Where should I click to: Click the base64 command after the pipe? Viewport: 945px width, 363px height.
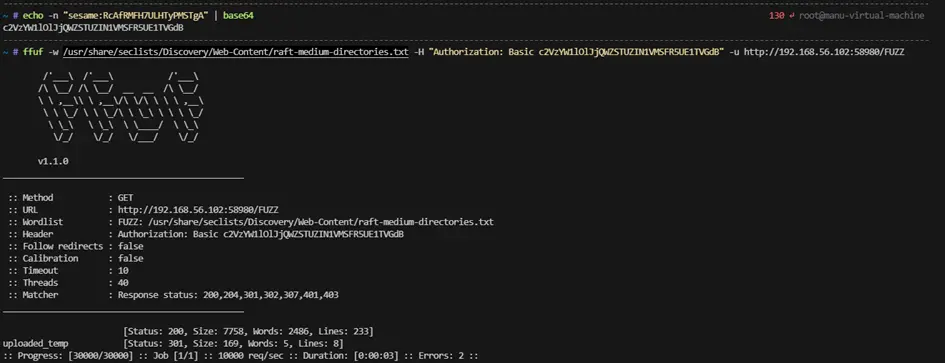(238, 16)
